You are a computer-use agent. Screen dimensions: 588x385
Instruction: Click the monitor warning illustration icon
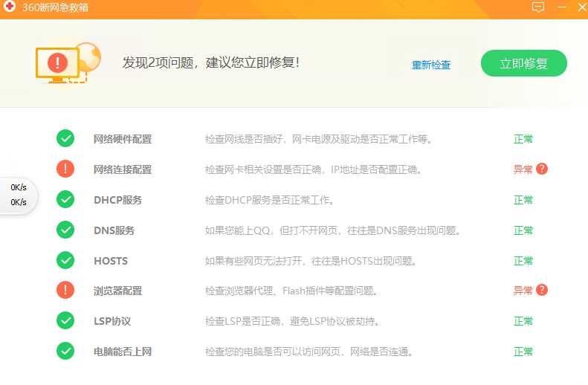pyautogui.click(x=68, y=62)
